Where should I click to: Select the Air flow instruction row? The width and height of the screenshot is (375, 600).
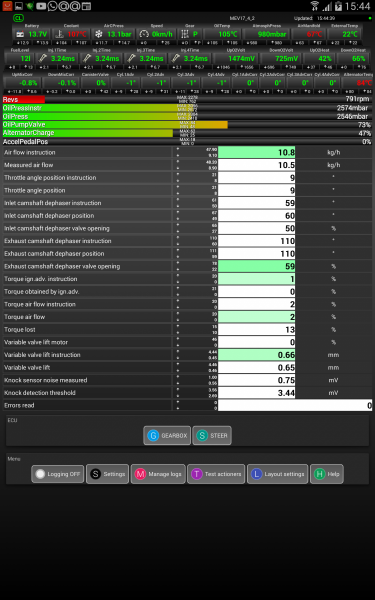(x=188, y=152)
